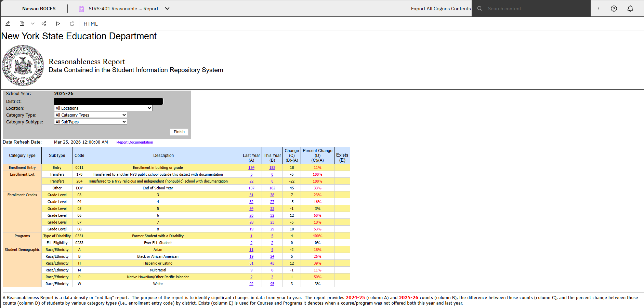
Task: Click This Year value 23 for grade 07
Action: point(272,222)
